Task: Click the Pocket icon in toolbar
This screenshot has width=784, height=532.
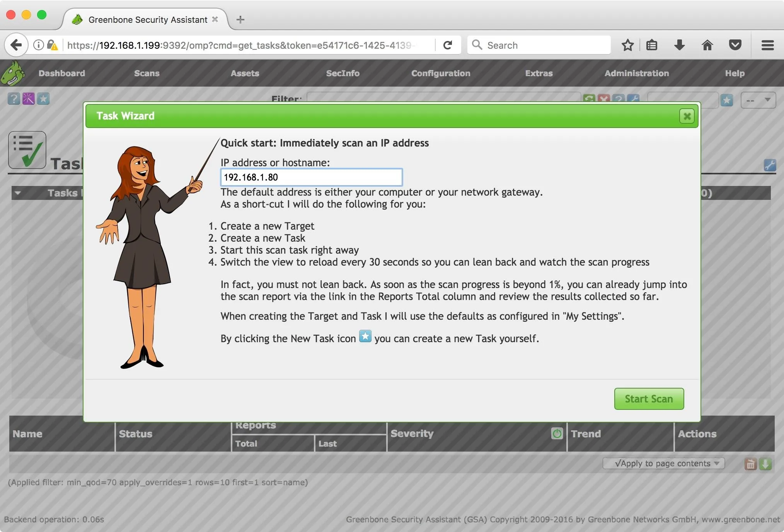Action: [735, 45]
